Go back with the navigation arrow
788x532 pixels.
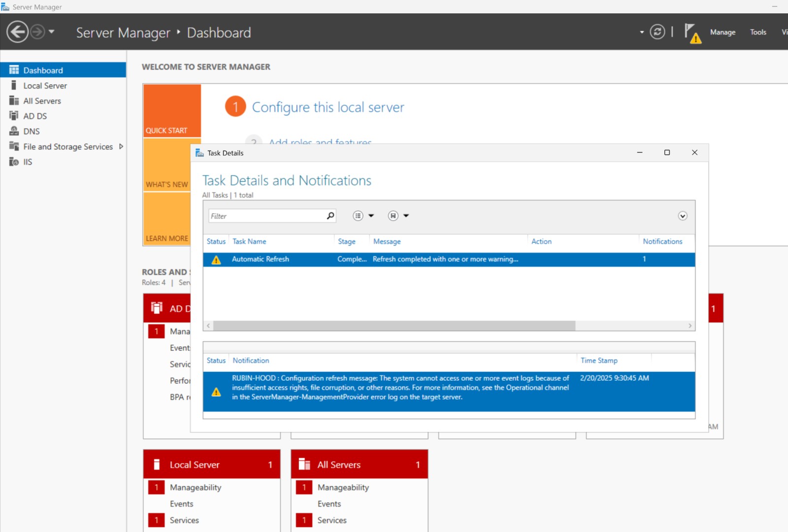point(17,32)
